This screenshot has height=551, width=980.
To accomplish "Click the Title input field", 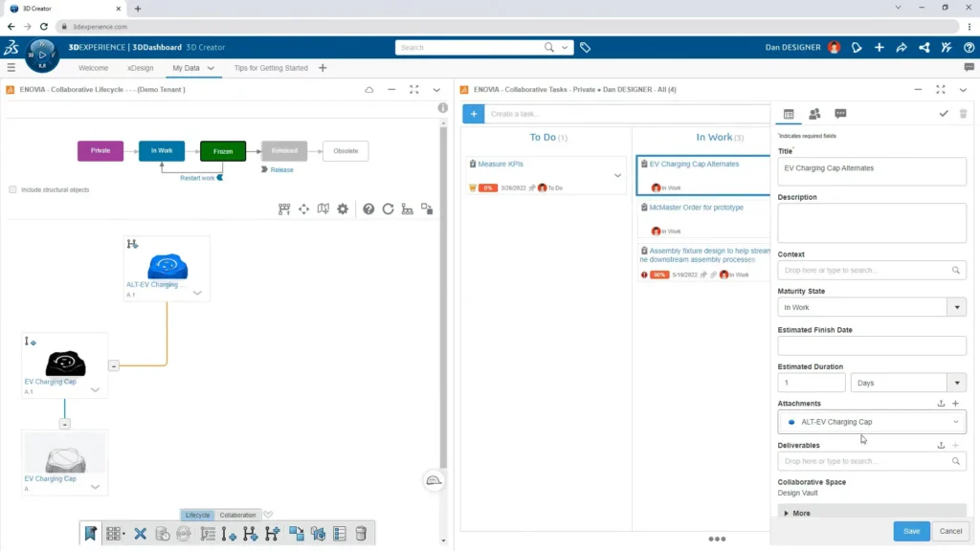I will click(871, 171).
